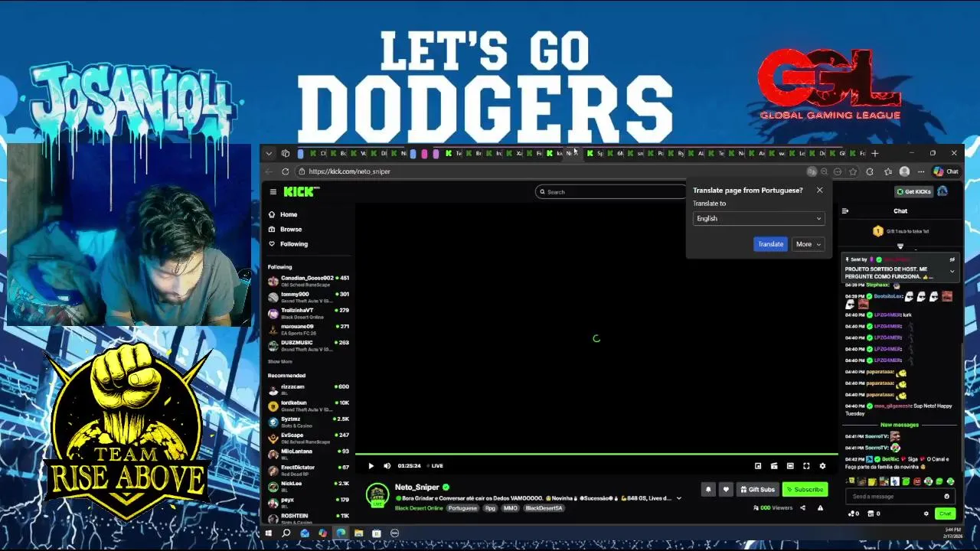The image size is (980, 551).
Task: Open Browse in Kick sidebar
Action: point(291,229)
